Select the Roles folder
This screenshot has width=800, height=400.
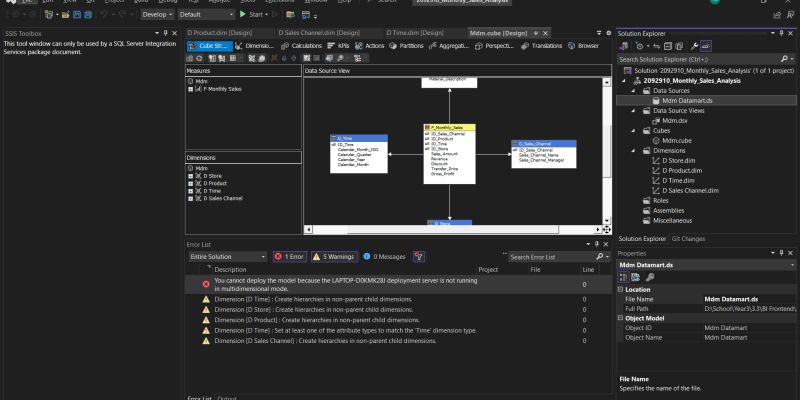coord(660,201)
